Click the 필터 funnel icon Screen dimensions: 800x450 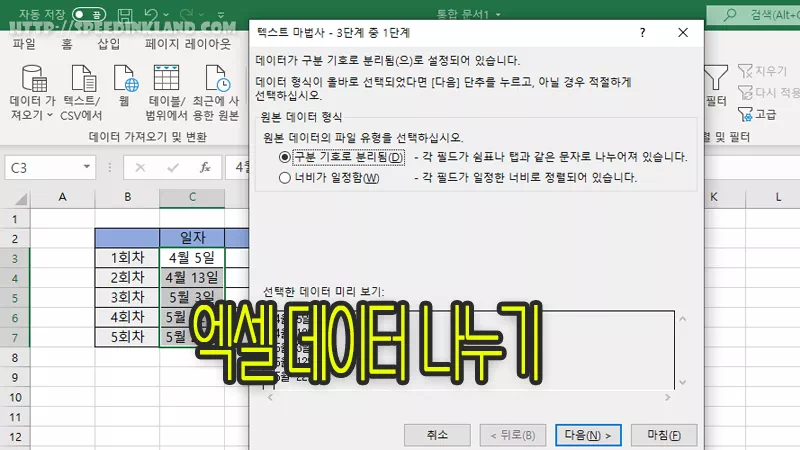[x=715, y=80]
